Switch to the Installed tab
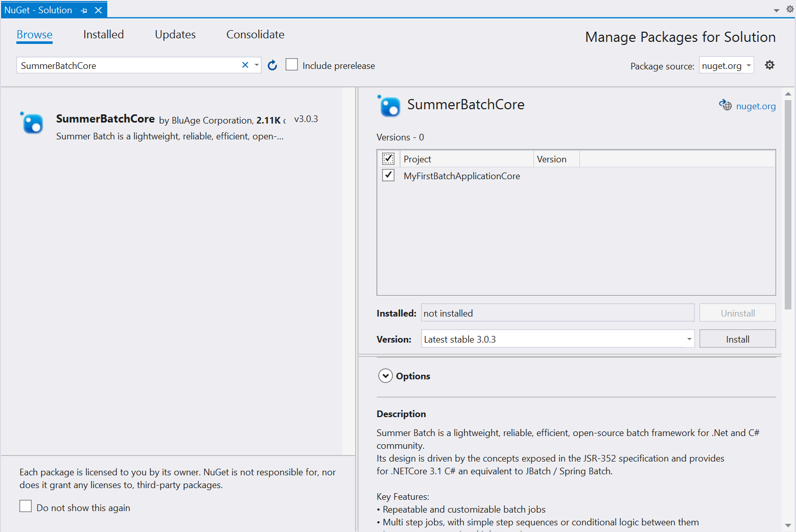Viewport: 796px width, 532px height. 104,34
